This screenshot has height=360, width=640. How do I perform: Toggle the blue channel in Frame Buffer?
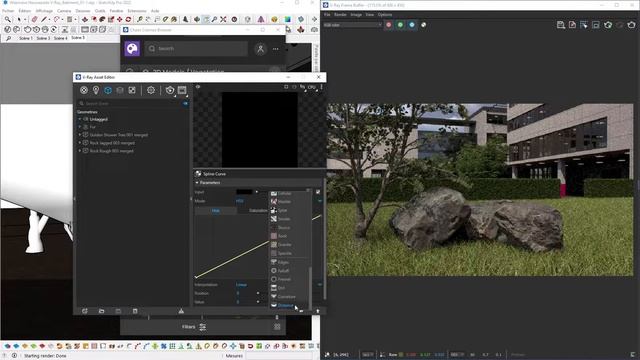point(412,25)
